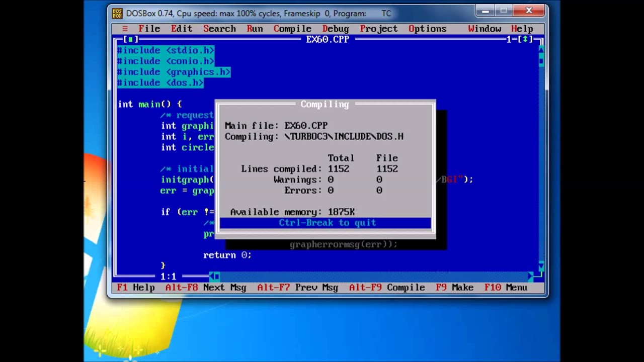
Task: Click the '#include <conio.h>' line
Action: tap(166, 61)
